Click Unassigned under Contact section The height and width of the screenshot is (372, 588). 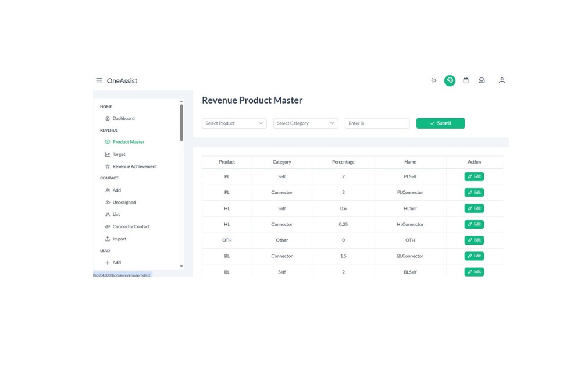pyautogui.click(x=124, y=203)
